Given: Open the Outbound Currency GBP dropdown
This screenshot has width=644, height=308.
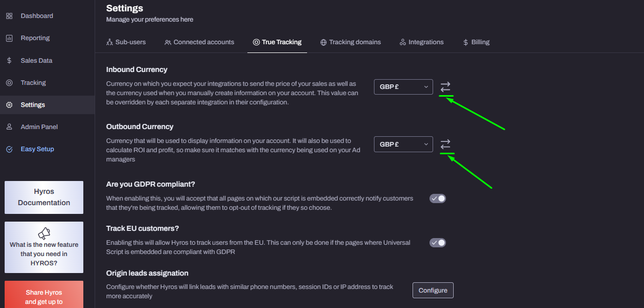Looking at the screenshot, I should (x=403, y=144).
